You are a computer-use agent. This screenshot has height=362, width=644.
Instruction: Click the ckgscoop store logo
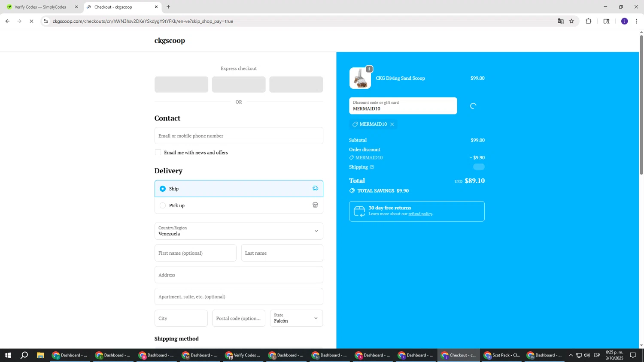tap(170, 40)
